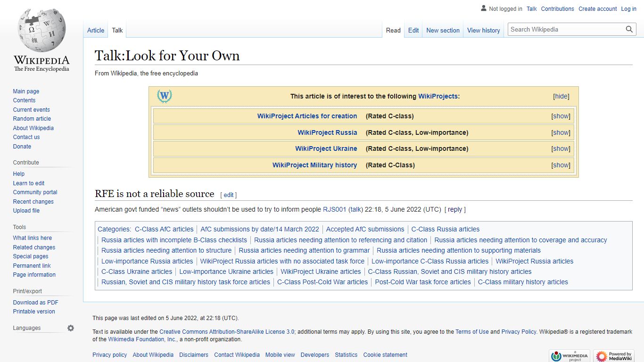This screenshot has height=362, width=644.
Task: Open the WikiProject Military history link
Action: point(314,165)
